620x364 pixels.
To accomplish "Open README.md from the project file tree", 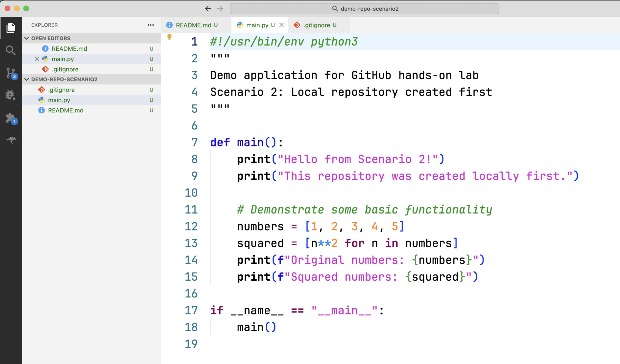I will [66, 110].
